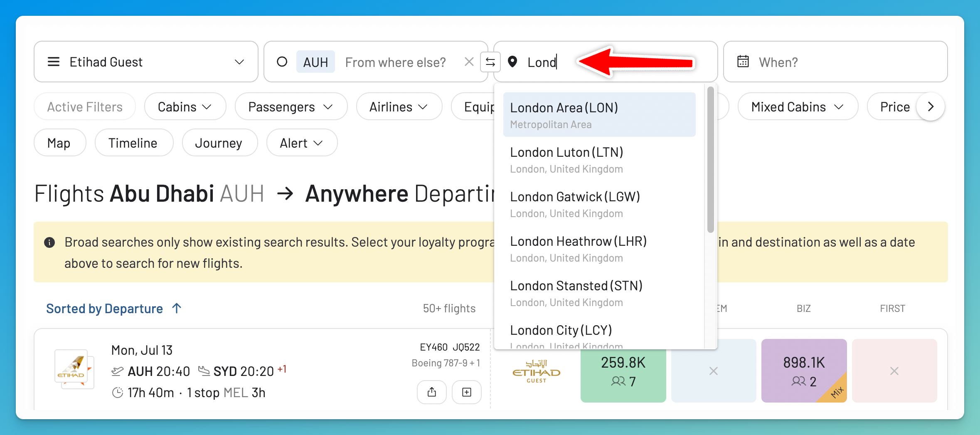This screenshot has width=980, height=435.
Task: Click the unavailable blue premium fare cell
Action: [x=714, y=371]
